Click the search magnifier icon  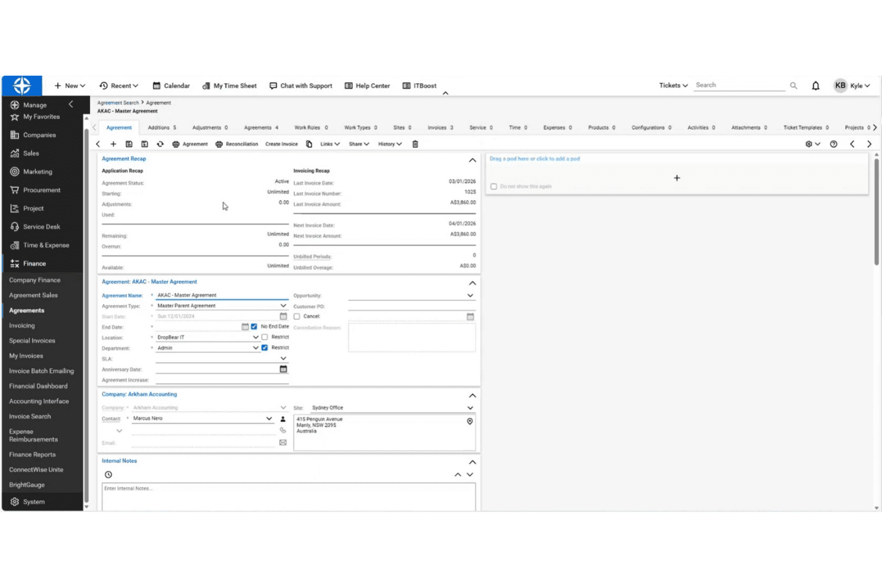coord(794,86)
